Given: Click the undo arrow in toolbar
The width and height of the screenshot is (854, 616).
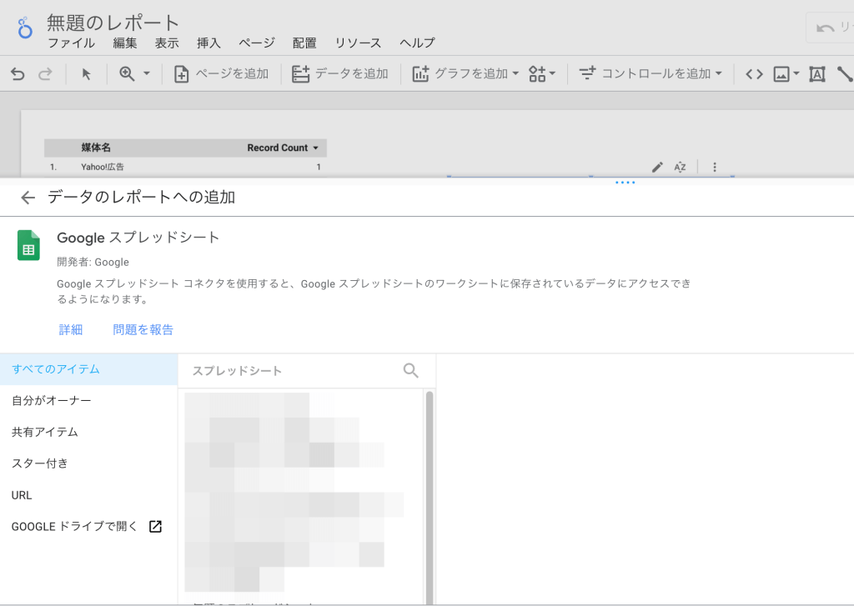Looking at the screenshot, I should click(18, 73).
